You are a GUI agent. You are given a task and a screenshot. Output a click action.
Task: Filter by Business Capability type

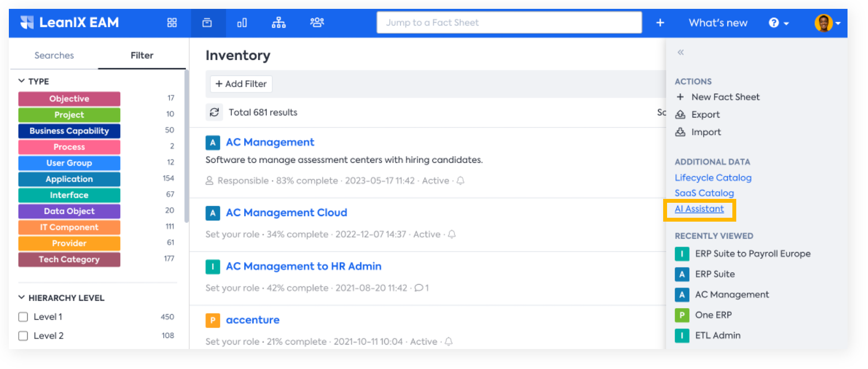click(69, 131)
